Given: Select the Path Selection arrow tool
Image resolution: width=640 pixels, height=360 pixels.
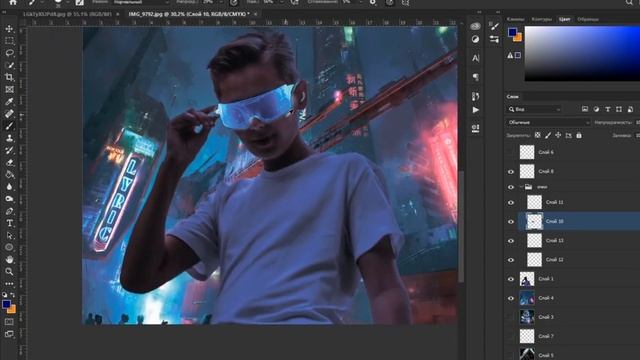Looking at the screenshot, I should pos(9,236).
